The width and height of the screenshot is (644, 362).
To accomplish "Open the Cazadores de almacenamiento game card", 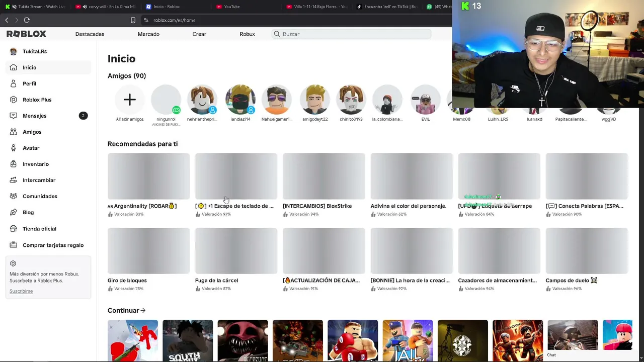I will tap(499, 259).
